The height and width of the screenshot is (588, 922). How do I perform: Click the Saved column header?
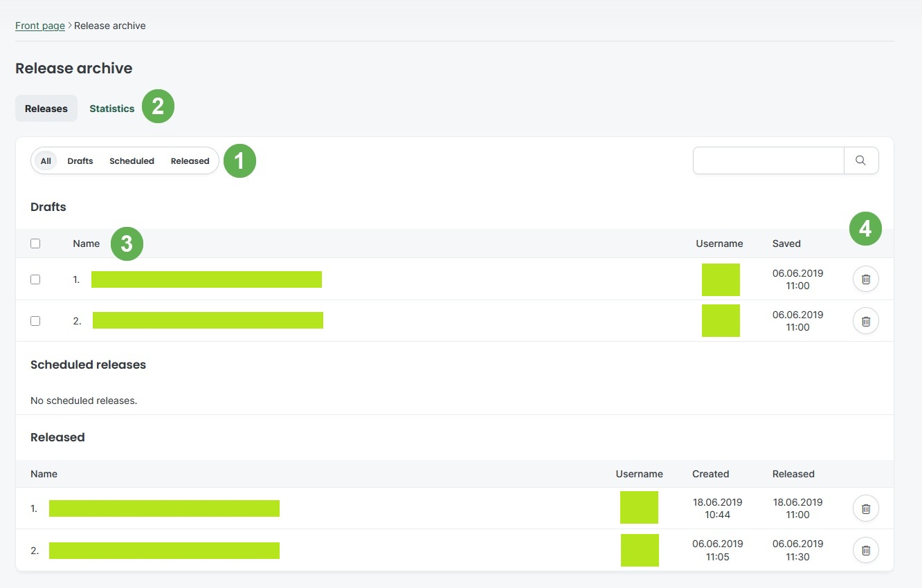click(786, 244)
